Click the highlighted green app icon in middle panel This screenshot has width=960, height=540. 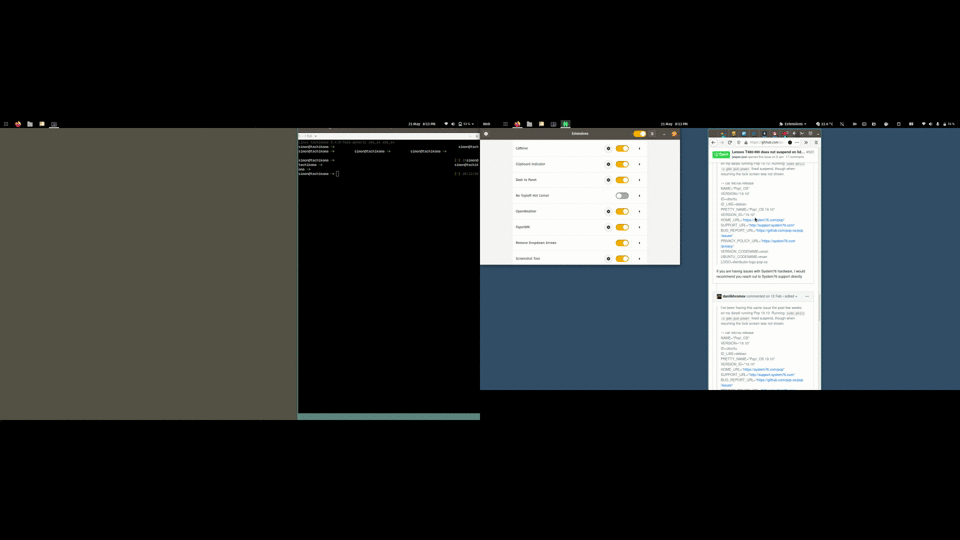[566, 124]
